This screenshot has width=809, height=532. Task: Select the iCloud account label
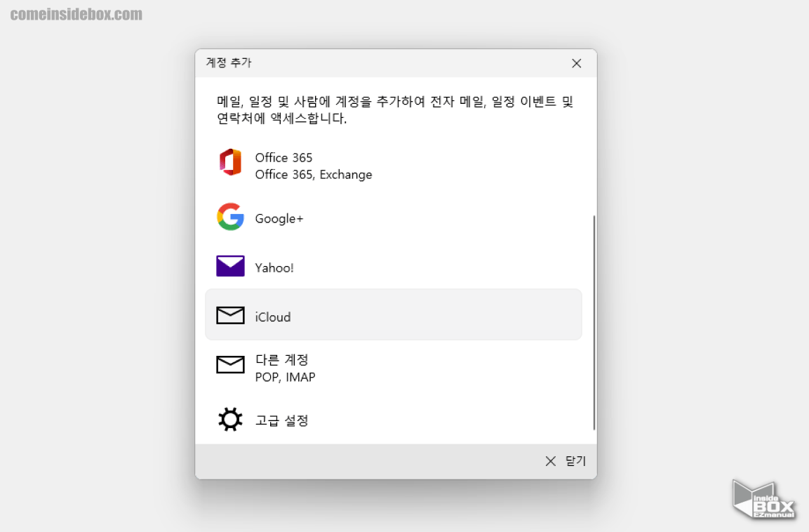click(273, 317)
